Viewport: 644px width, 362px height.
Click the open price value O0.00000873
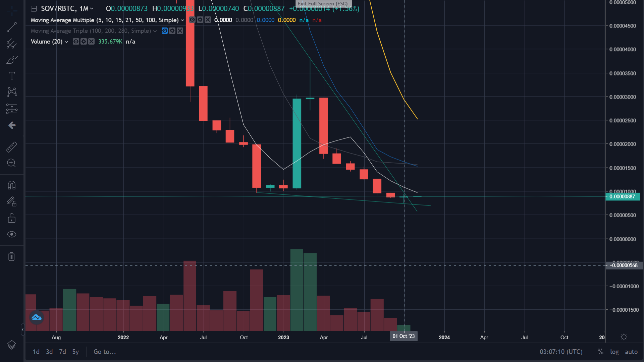pyautogui.click(x=127, y=9)
